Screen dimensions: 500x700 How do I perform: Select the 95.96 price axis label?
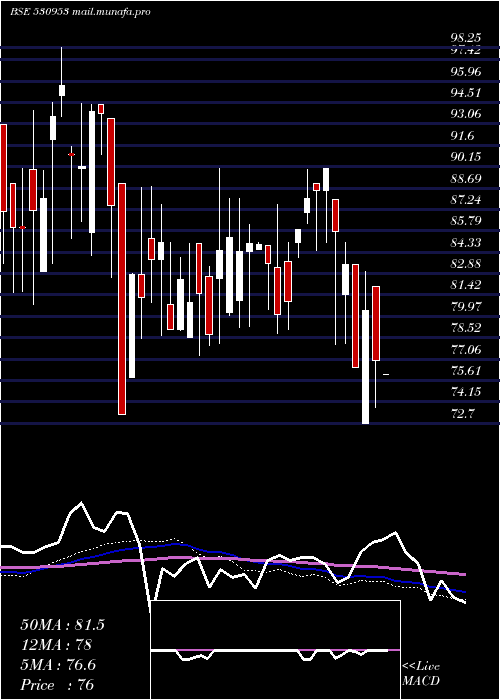[466, 71]
